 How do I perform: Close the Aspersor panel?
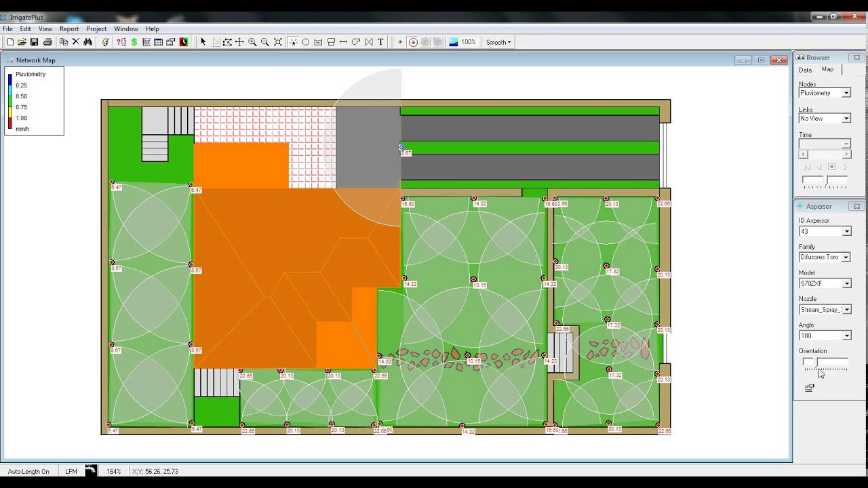856,206
